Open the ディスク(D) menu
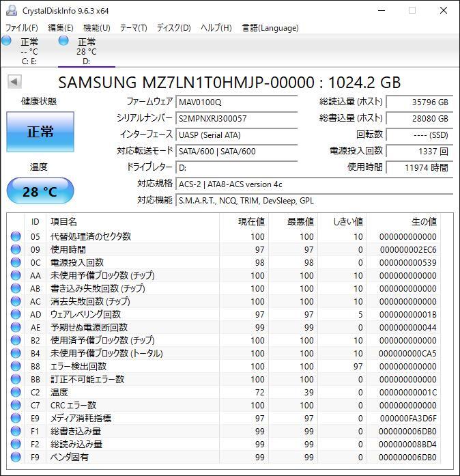 (x=173, y=28)
